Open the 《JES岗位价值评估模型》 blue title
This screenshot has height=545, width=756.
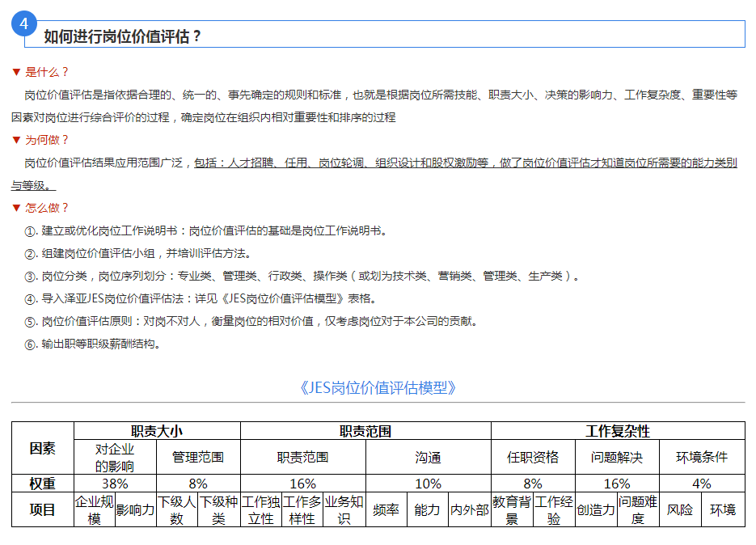click(378, 387)
